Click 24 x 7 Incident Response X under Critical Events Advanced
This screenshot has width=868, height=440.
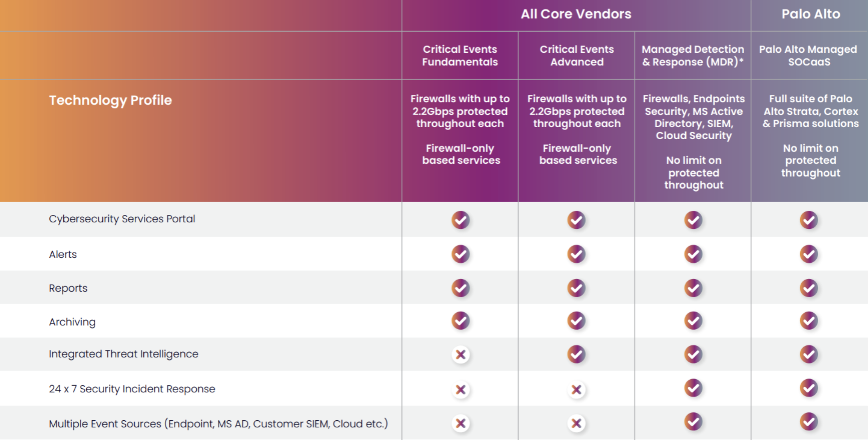(576, 389)
